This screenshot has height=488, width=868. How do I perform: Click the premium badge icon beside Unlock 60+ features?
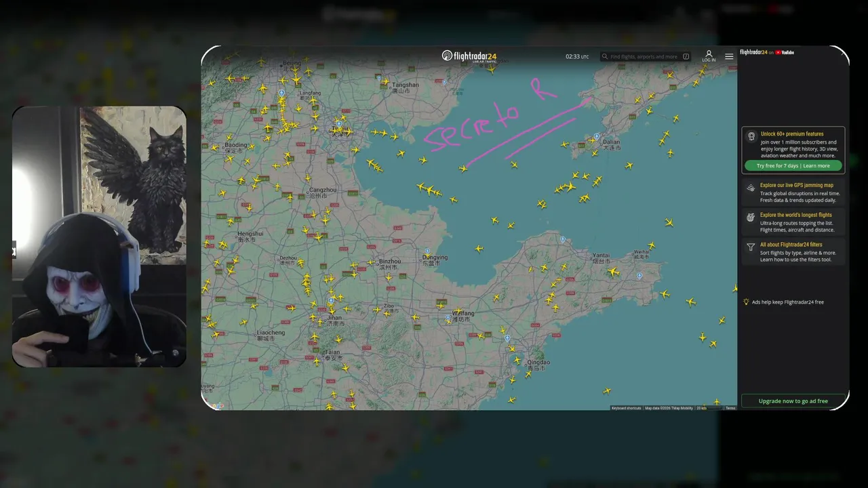point(751,136)
